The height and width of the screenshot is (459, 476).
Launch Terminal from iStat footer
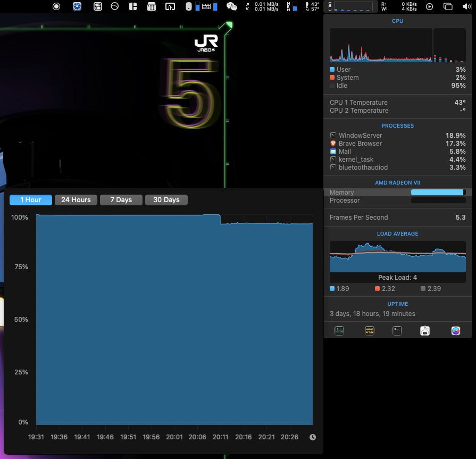coord(397,331)
